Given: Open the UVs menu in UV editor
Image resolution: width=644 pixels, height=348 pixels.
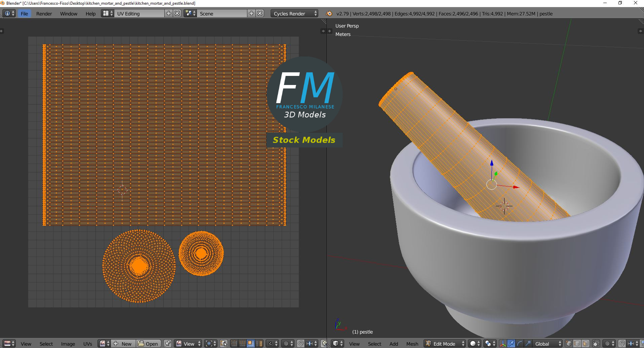Looking at the screenshot, I should pos(88,344).
